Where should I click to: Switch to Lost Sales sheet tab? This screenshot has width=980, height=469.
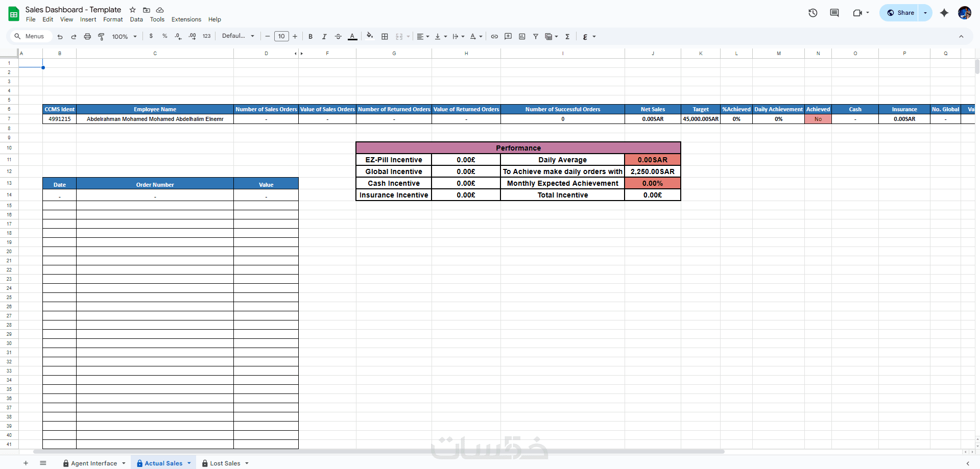[225, 463]
